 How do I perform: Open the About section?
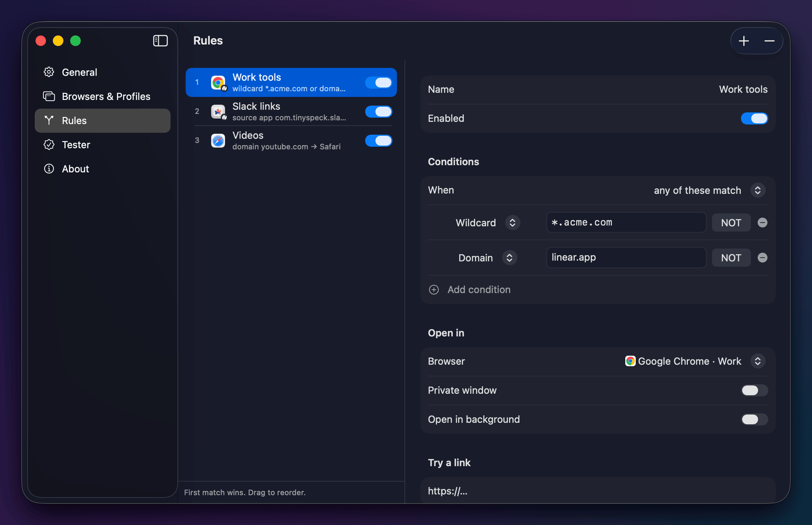tap(102, 169)
